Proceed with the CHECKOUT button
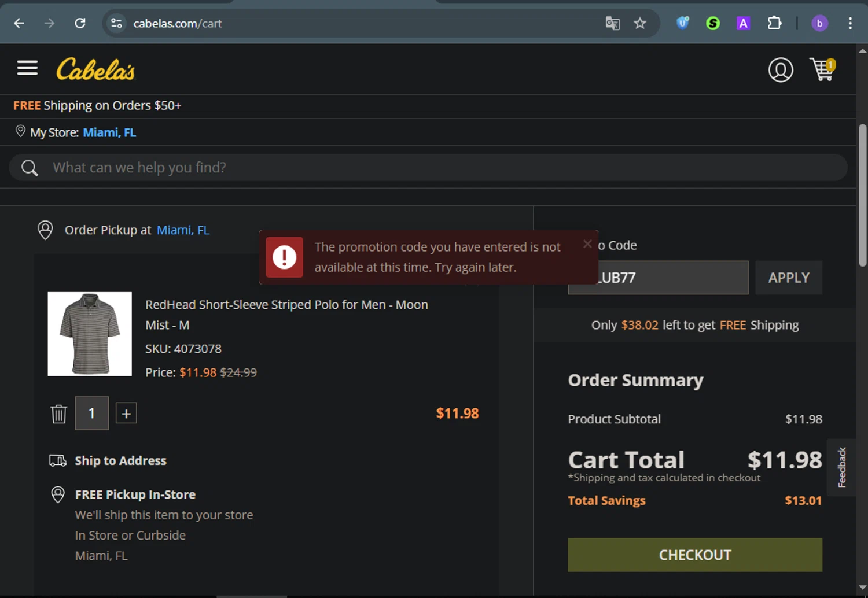 point(695,555)
